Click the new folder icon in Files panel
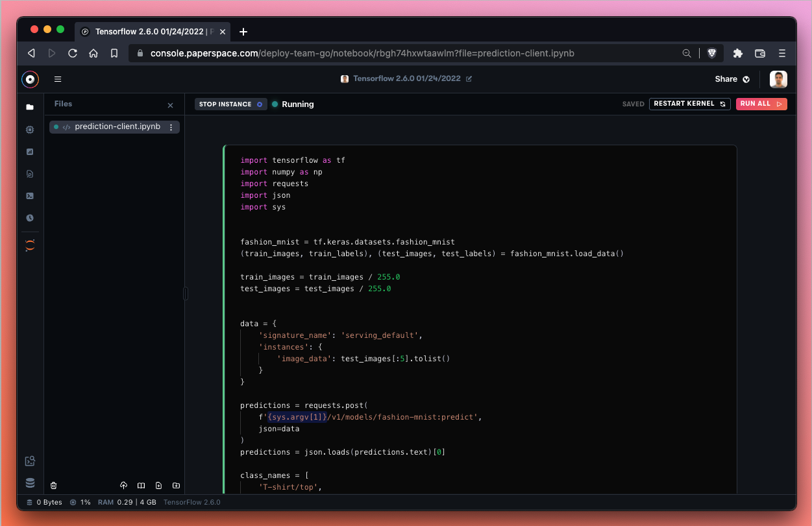This screenshot has height=526, width=812. (177, 485)
